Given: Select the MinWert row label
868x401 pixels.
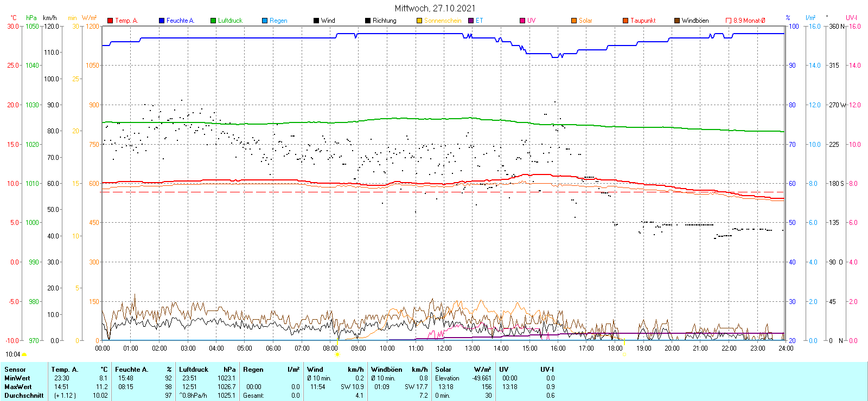Looking at the screenshot, I should coord(17,378).
